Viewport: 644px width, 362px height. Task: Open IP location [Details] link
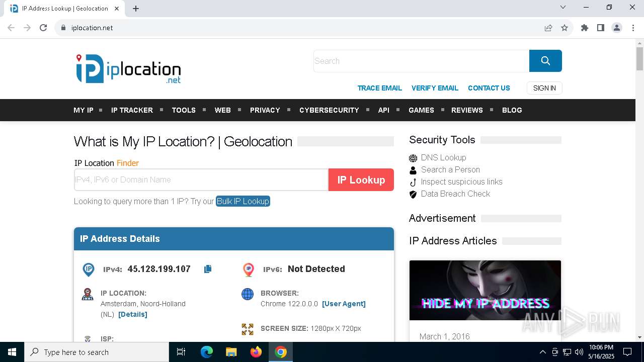133,314
